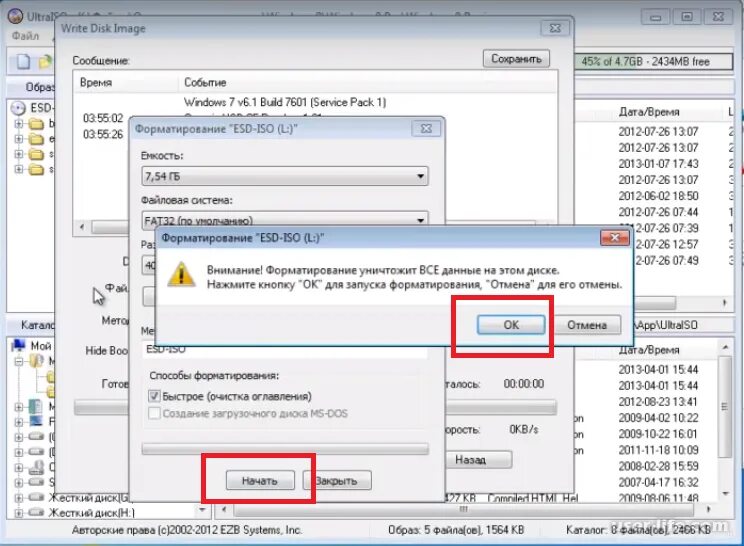Click the format progress bar
744x546 pixels.
click(285, 449)
